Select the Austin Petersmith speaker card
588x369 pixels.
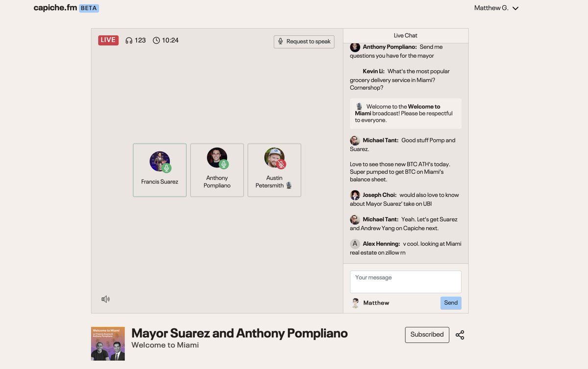pos(274,170)
